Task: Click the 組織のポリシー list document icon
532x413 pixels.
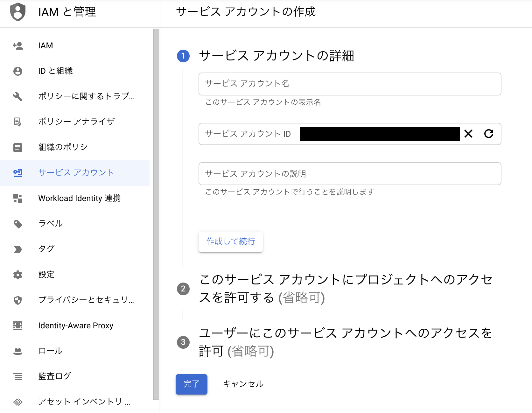Action: point(18,147)
